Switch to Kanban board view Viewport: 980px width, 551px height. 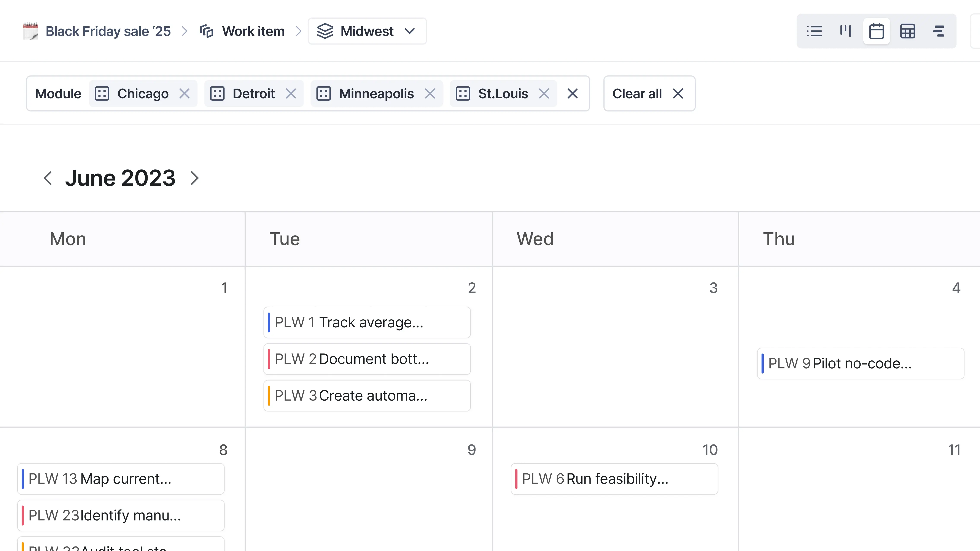845,31
